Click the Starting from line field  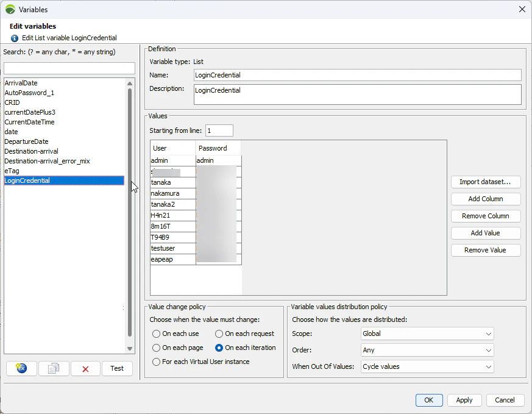point(219,130)
